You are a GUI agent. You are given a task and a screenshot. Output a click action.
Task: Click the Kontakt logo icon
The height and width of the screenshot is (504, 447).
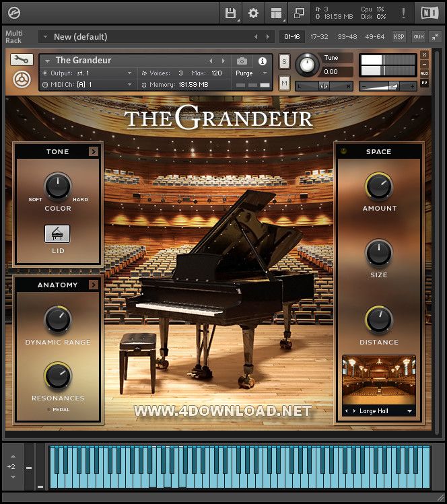(x=14, y=13)
